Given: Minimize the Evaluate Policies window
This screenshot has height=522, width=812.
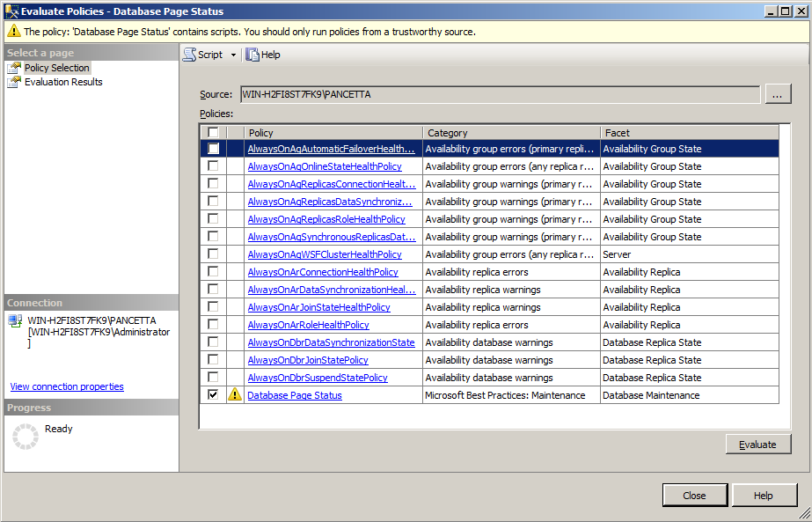Looking at the screenshot, I should click(772, 11).
